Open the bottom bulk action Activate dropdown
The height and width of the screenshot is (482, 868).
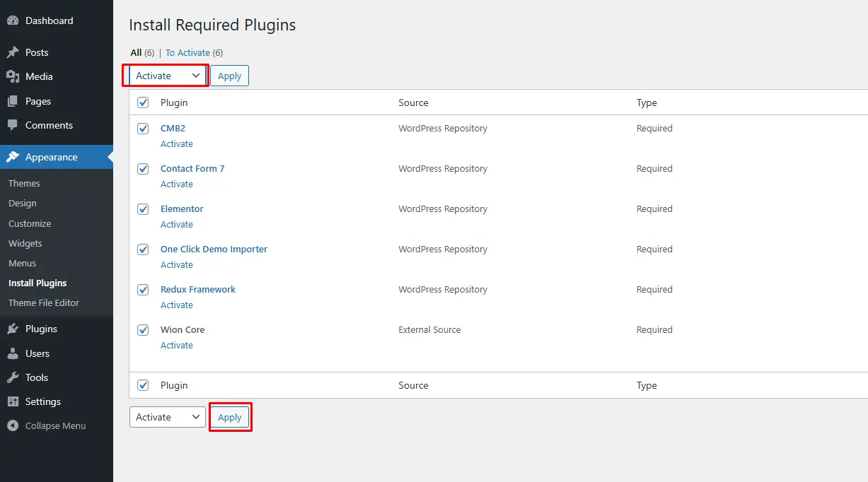click(x=168, y=417)
